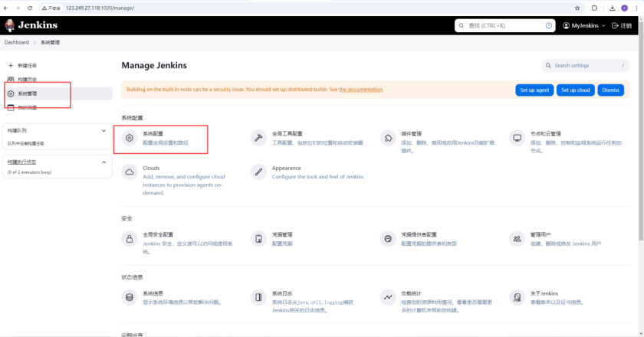Screen dimensions: 644x337
Task: Open the 全局工具配置 hammer icon
Action: (x=258, y=138)
